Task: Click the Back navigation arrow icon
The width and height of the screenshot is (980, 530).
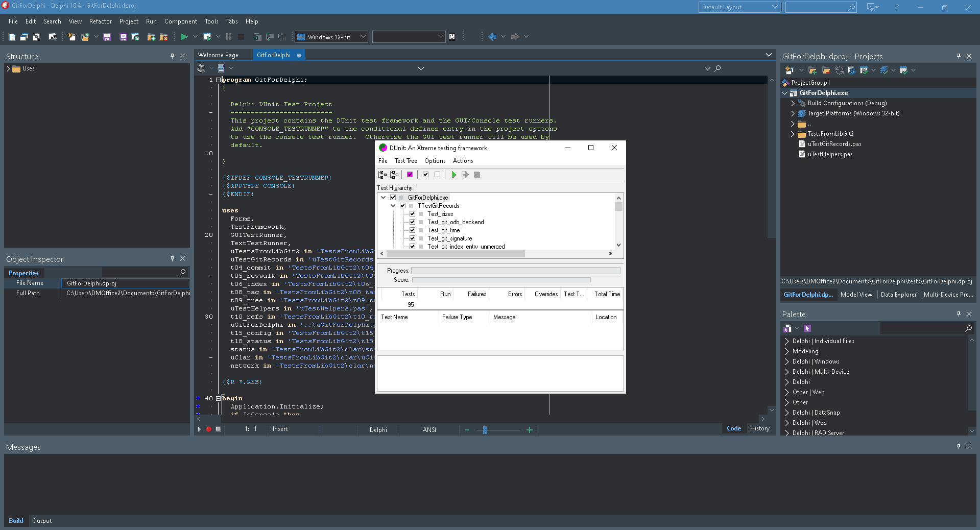Action: click(492, 37)
